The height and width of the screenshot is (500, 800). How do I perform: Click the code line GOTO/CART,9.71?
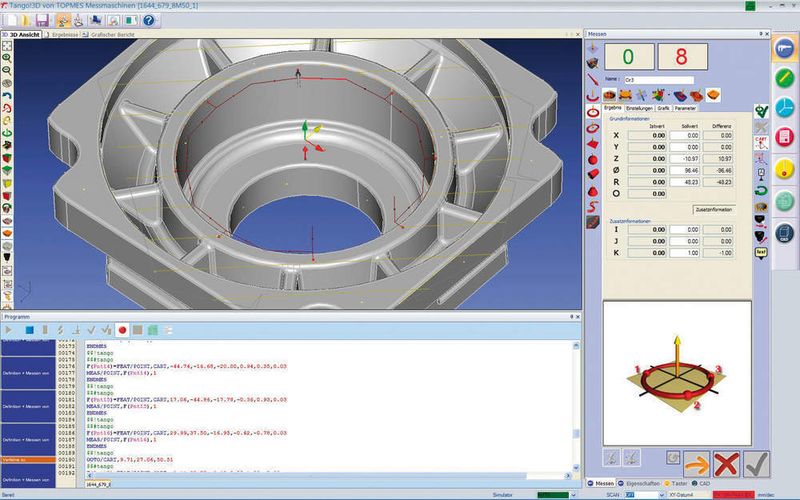[130, 460]
